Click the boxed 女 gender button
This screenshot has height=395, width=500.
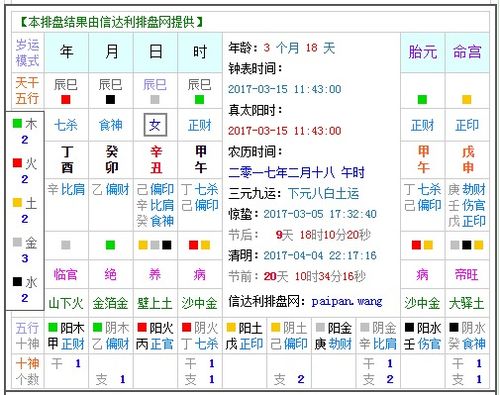click(155, 125)
